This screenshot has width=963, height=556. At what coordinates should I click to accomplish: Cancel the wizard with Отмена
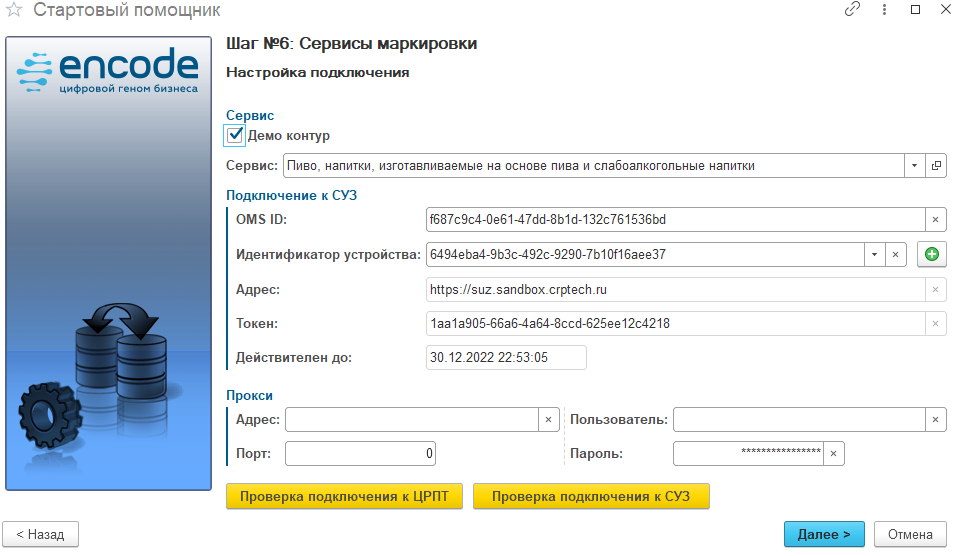pos(910,534)
